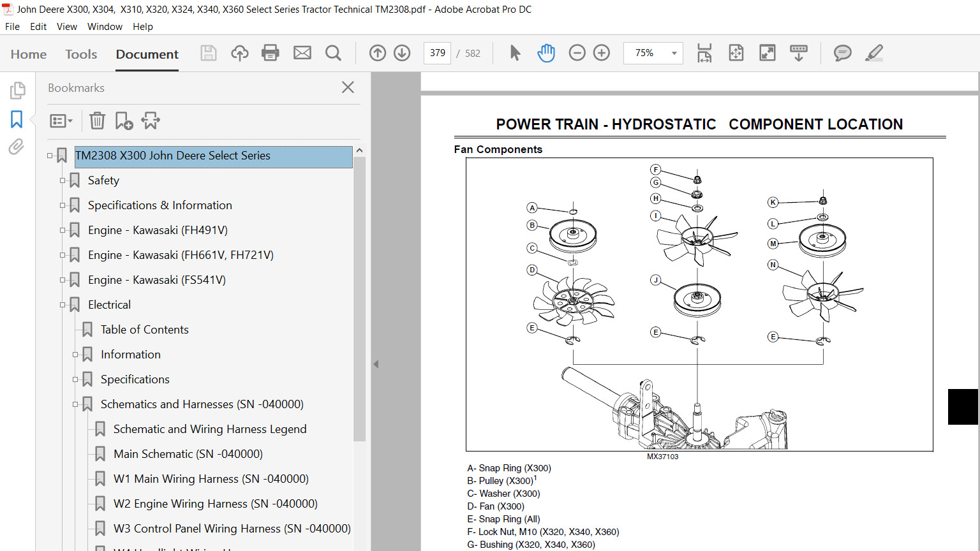The width and height of the screenshot is (980, 551).
Task: Choose the arrow selection tool
Action: tap(516, 53)
